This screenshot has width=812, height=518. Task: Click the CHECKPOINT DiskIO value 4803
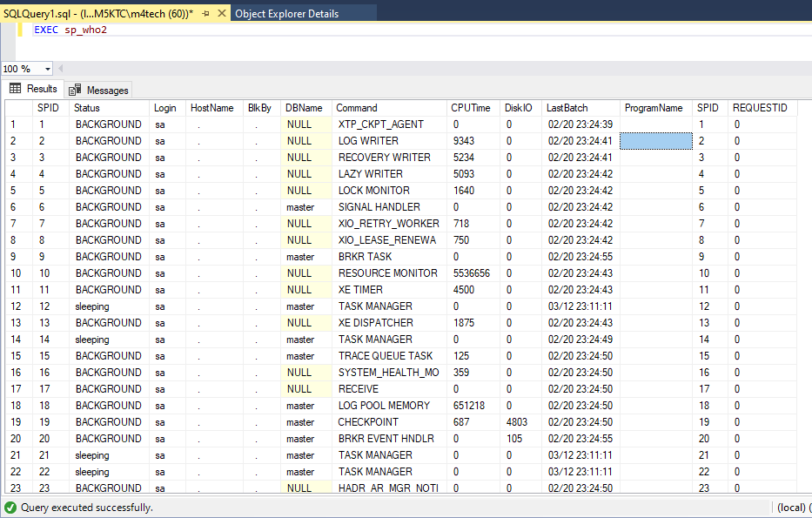click(x=517, y=422)
